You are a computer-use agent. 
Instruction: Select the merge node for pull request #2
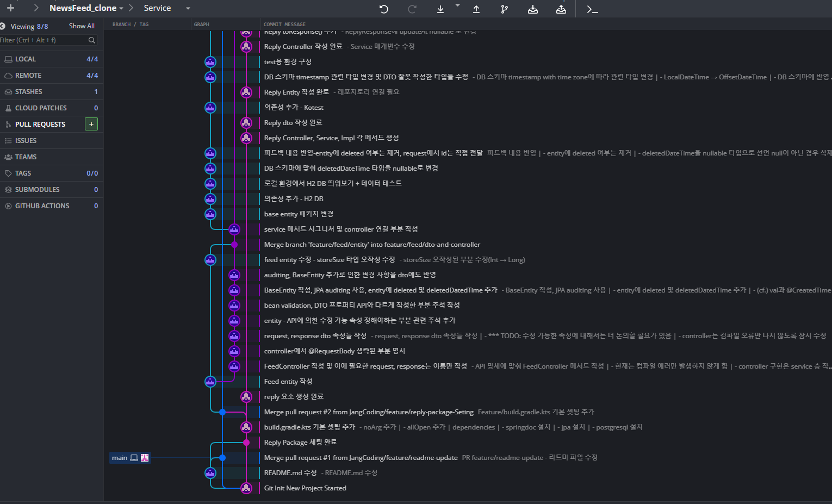(x=222, y=412)
